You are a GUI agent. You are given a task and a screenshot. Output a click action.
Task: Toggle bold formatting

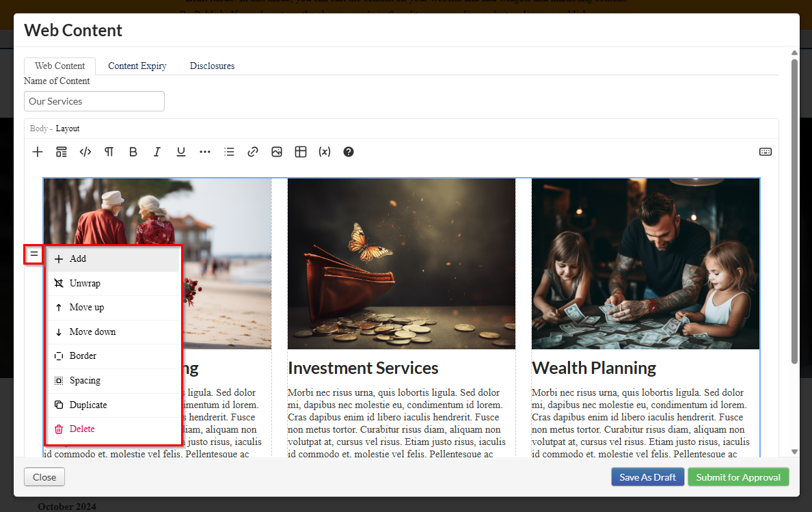pyautogui.click(x=133, y=152)
